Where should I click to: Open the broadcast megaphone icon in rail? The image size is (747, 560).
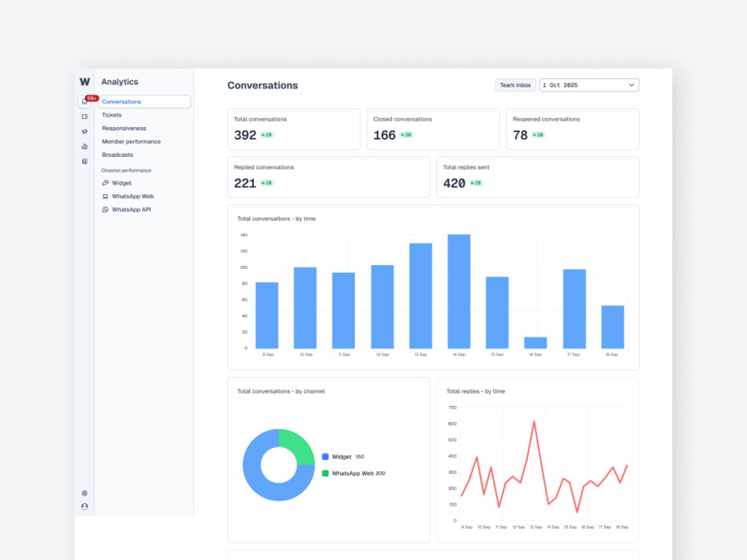[x=84, y=131]
